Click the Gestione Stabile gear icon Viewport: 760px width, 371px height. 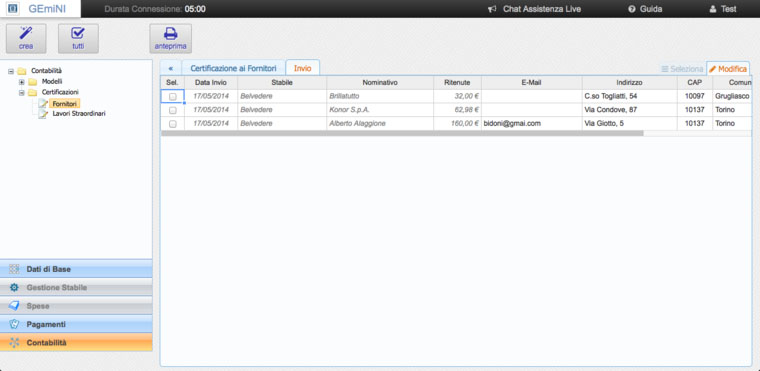(x=15, y=288)
